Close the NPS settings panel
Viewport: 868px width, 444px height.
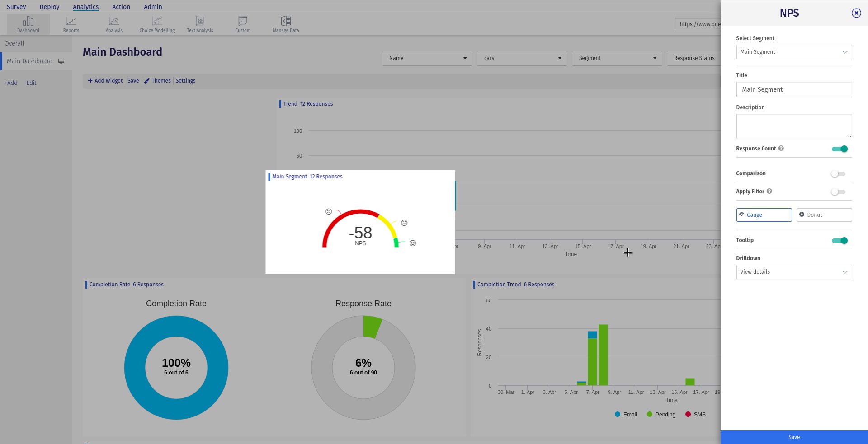pyautogui.click(x=856, y=13)
